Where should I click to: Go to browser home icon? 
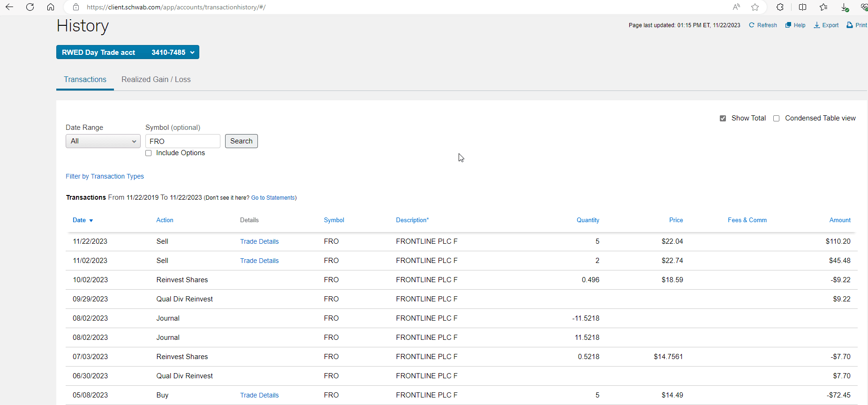51,7
